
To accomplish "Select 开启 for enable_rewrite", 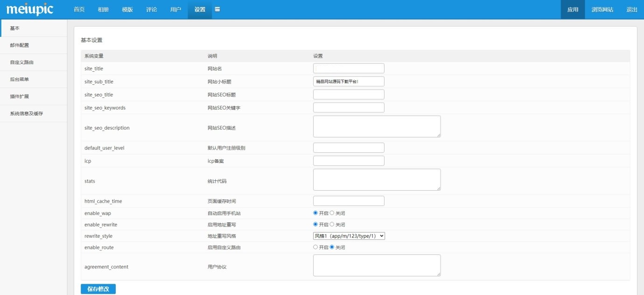I will pyautogui.click(x=315, y=224).
